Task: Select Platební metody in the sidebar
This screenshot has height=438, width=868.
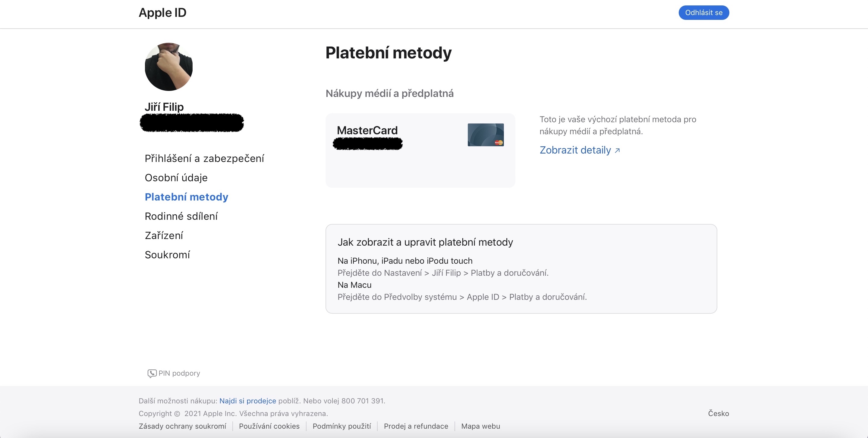Action: [186, 197]
